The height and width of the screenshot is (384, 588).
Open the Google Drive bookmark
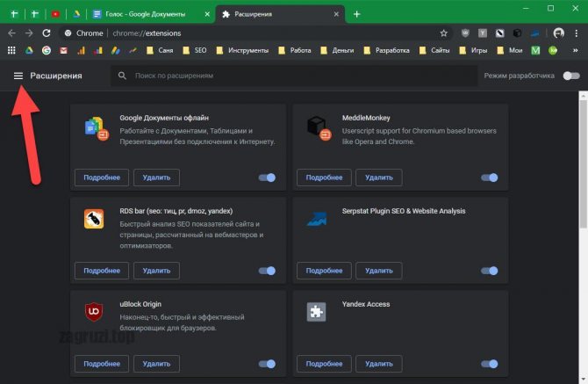click(29, 50)
